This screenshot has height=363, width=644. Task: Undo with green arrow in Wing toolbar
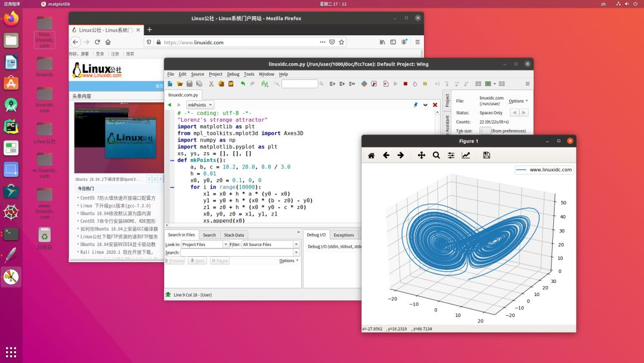pos(243,84)
